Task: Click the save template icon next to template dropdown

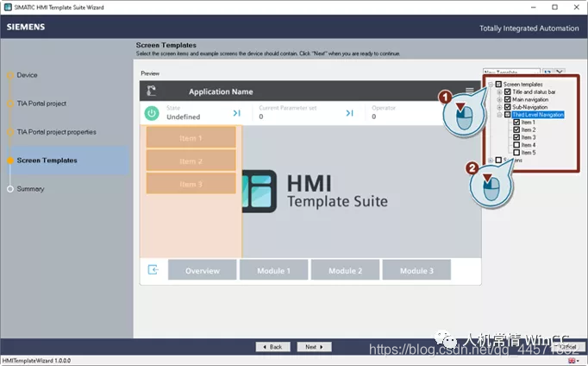Action: pos(547,72)
